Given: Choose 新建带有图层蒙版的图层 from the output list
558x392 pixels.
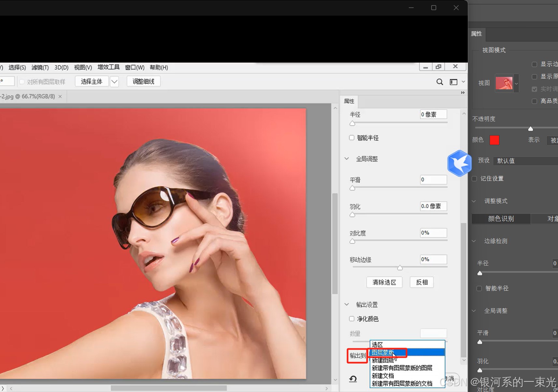Looking at the screenshot, I should (408, 368).
